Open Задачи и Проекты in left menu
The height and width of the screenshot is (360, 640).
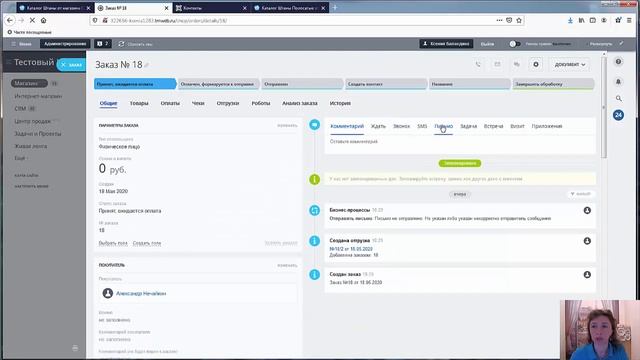coord(38,133)
